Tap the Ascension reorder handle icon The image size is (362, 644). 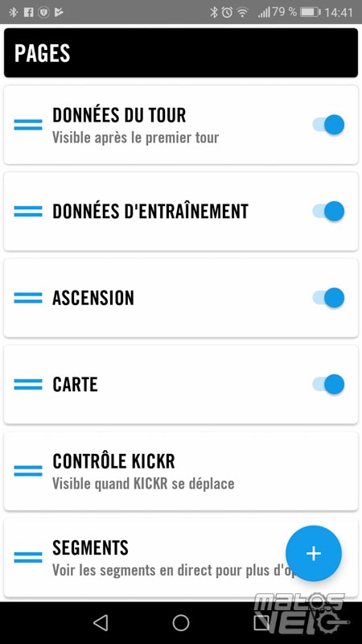coord(28,298)
